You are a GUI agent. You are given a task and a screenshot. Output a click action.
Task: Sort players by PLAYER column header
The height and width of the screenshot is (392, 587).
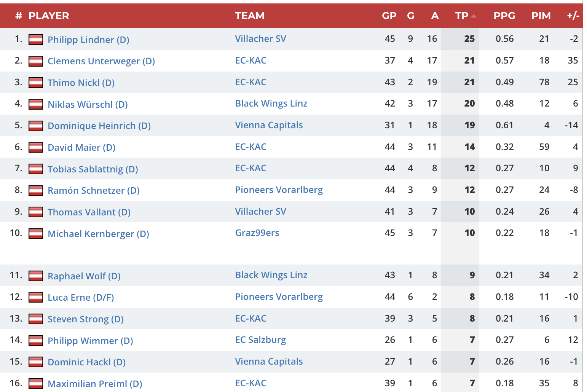pos(49,16)
